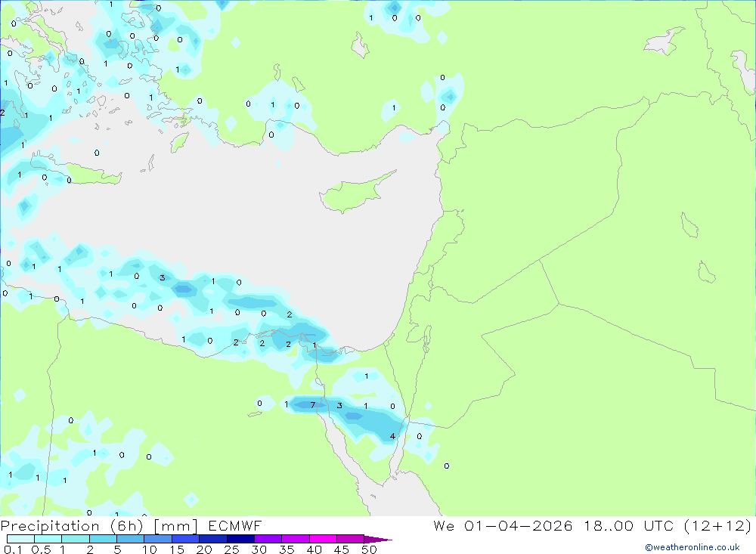Viewport: 756px width, 554px height.
Task: Click the legend value '0.1'
Action: (13, 549)
